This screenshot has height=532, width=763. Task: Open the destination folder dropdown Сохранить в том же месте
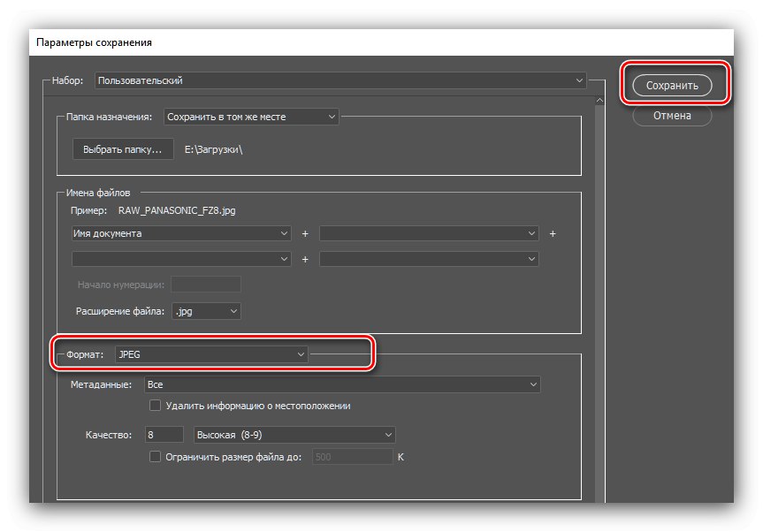252,117
